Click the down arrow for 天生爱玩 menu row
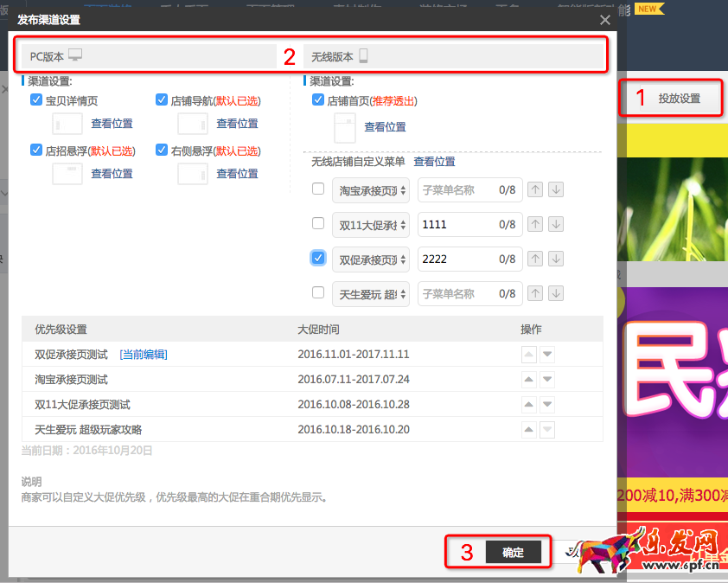 point(558,293)
